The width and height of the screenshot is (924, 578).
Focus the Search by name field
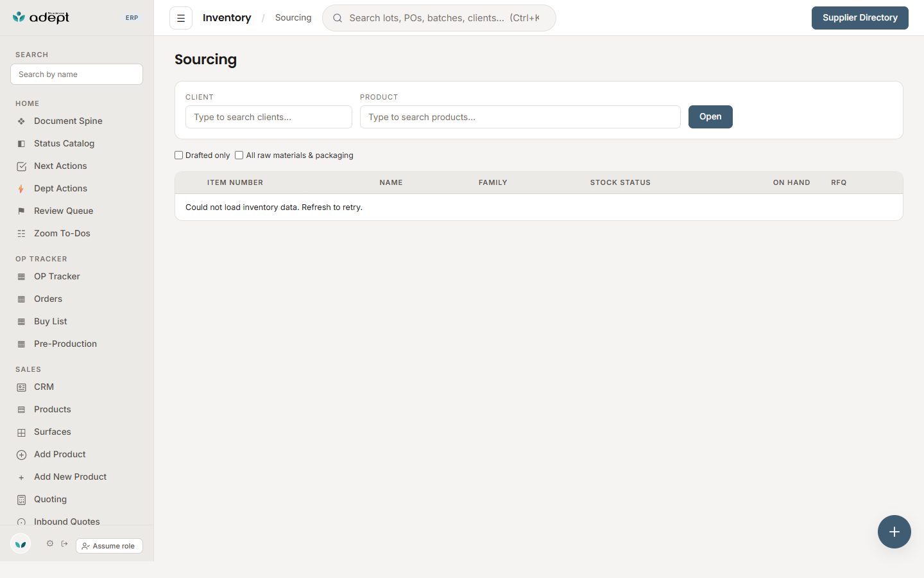tap(77, 74)
